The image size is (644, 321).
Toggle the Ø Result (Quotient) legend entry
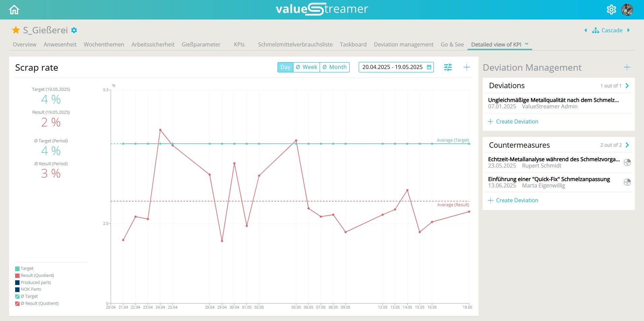(40, 303)
